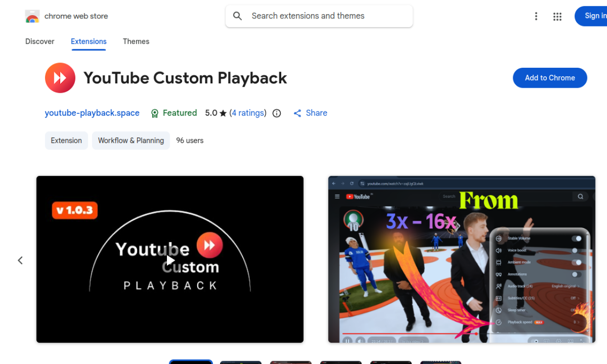Screen dimensions: 607x364
Task: Open the three-dot more options menu
Action: click(x=536, y=16)
